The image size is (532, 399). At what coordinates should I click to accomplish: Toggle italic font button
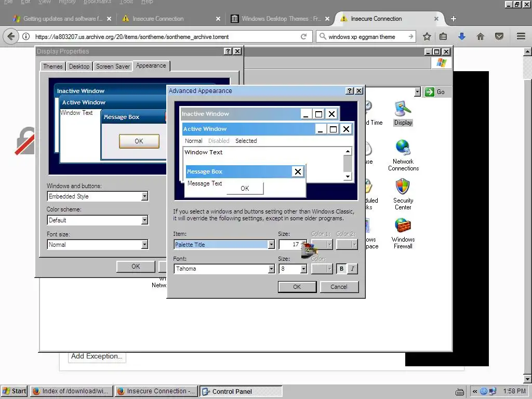tap(353, 269)
